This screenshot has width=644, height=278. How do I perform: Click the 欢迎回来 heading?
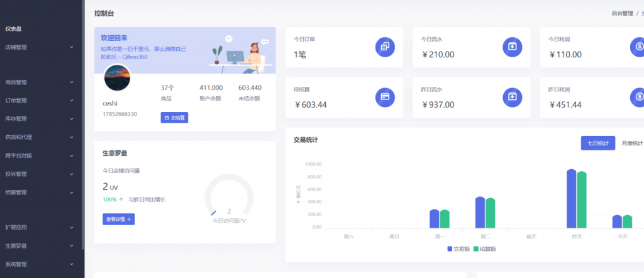pos(114,38)
